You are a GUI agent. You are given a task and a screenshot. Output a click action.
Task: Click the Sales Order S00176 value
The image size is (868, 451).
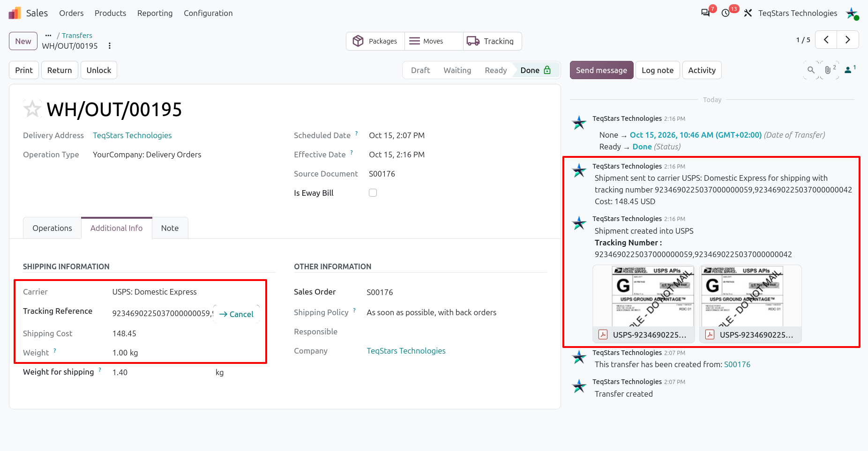380,292
